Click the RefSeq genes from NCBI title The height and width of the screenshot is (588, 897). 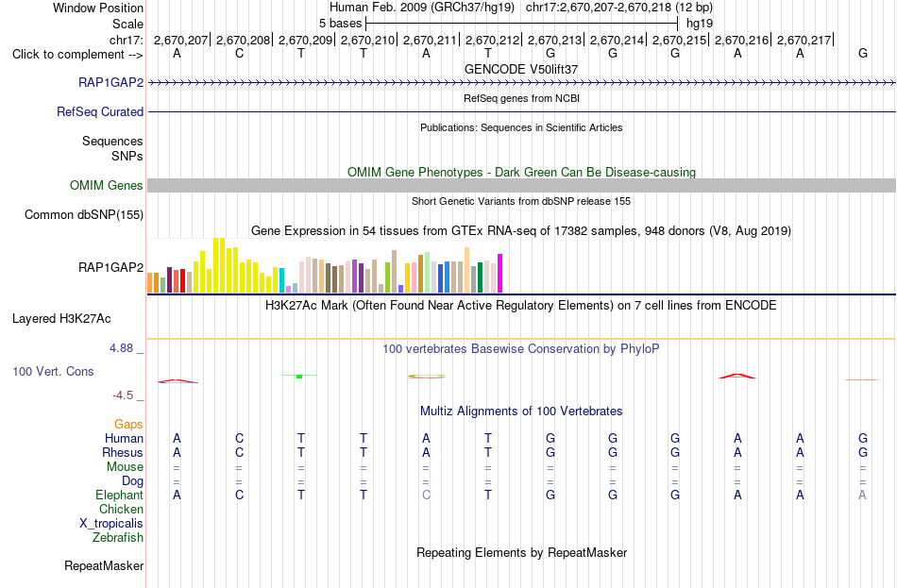(521, 98)
